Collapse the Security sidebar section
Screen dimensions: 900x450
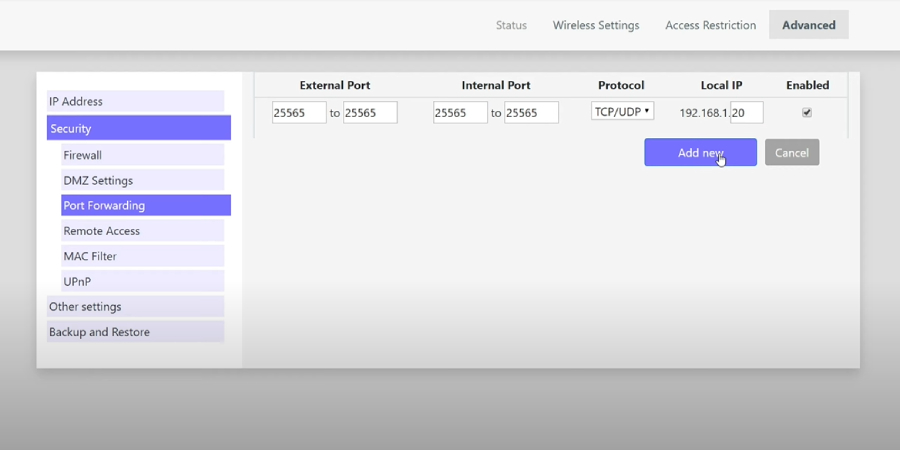(x=138, y=128)
